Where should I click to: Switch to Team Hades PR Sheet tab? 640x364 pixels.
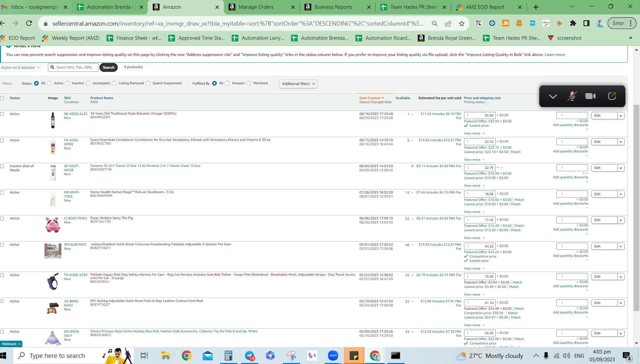click(413, 7)
